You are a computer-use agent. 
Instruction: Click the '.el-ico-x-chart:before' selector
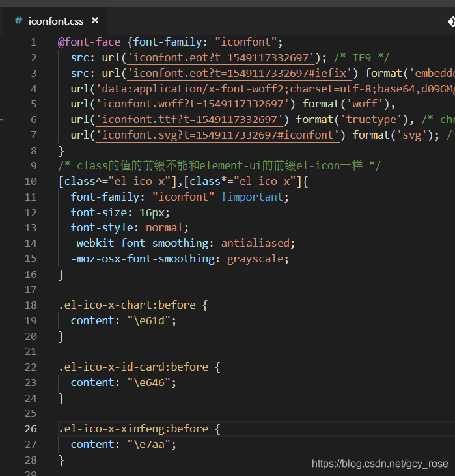127,305
